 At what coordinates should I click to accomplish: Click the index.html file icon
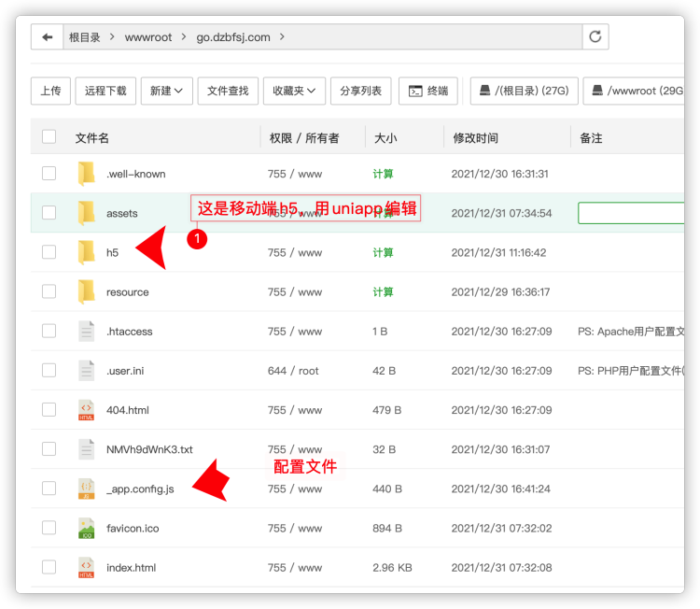86,568
